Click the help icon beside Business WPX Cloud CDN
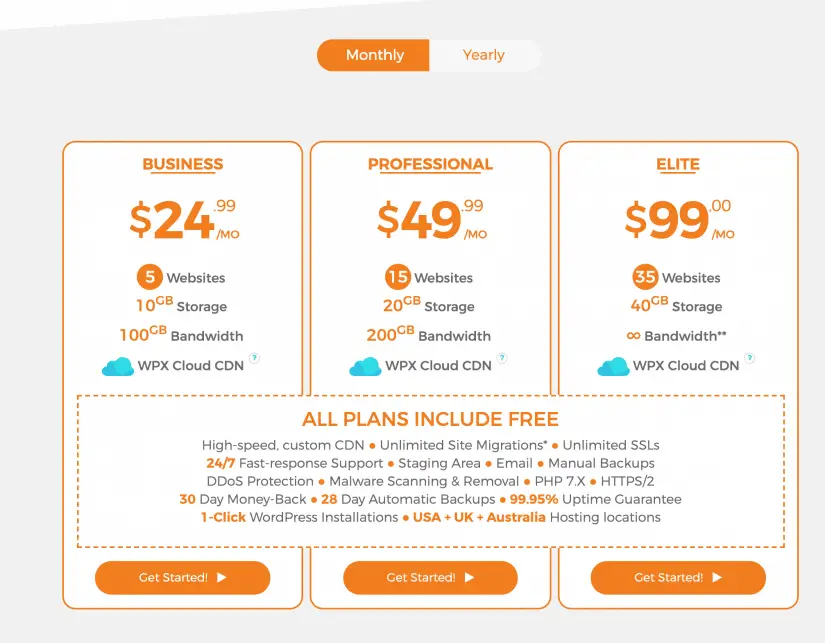 (254, 358)
